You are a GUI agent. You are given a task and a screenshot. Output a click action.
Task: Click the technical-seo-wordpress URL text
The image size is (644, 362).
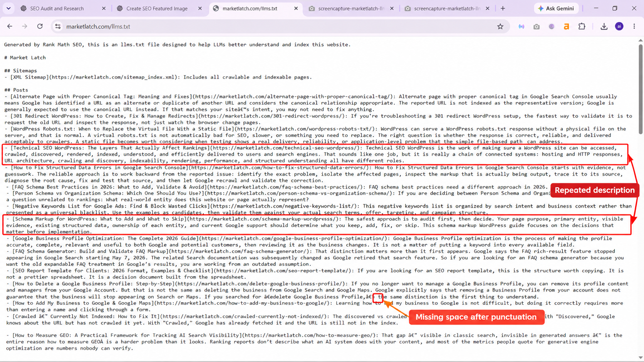point(285,148)
